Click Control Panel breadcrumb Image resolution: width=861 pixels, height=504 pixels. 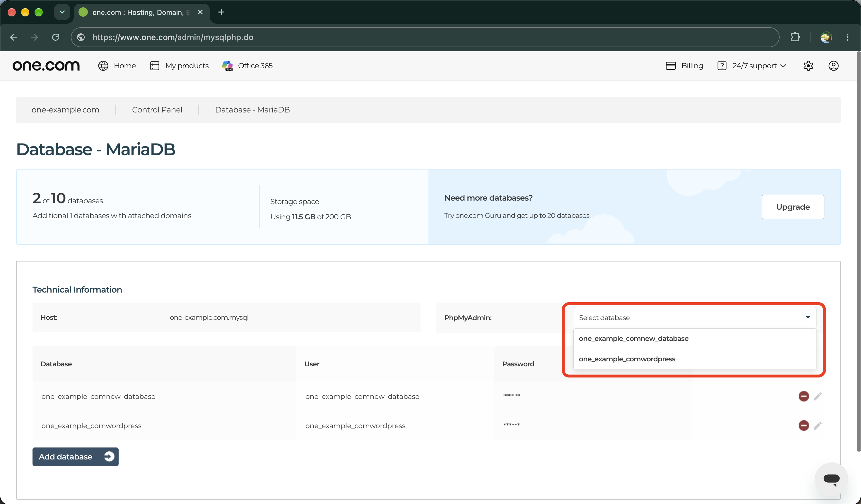157,110
